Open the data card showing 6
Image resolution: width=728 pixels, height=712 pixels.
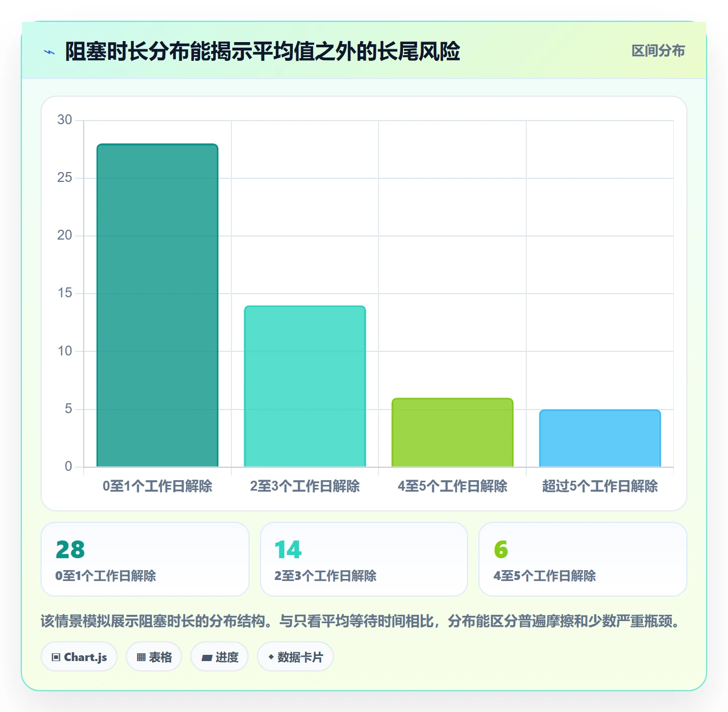583,559
